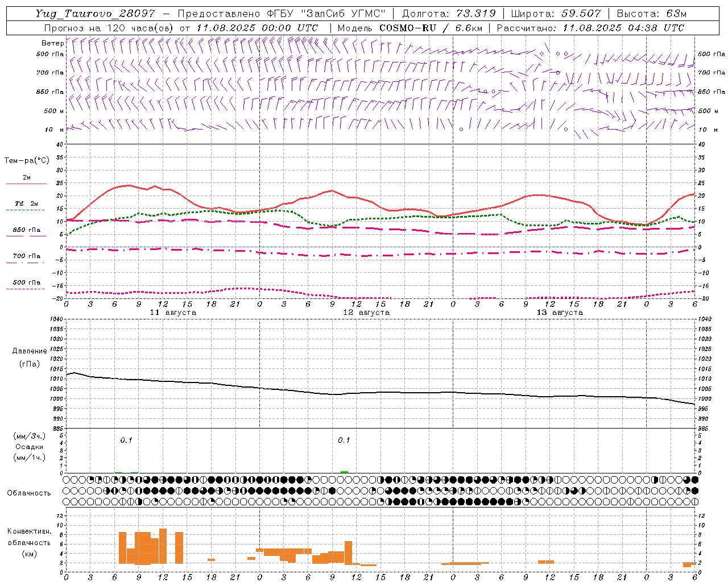
Task: Click the Широта: 59.507 latitude value
Action: [556, 14]
